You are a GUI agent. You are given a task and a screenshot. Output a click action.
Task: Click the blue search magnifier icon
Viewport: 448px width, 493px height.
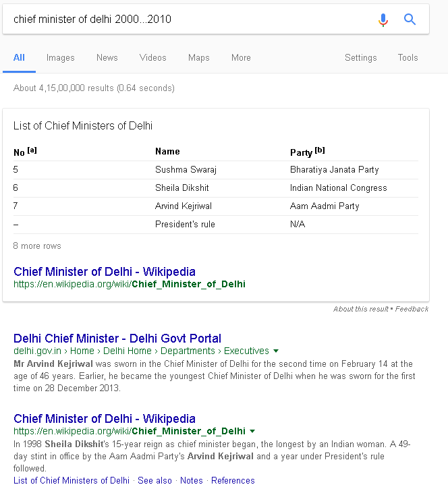[x=410, y=20]
